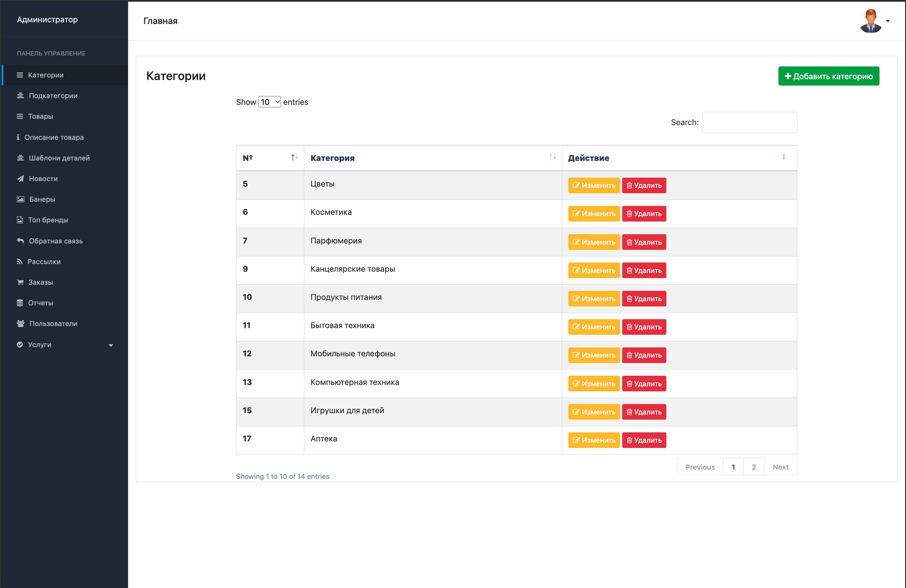Click sort arrows in Действие header
906x588 pixels.
point(784,157)
